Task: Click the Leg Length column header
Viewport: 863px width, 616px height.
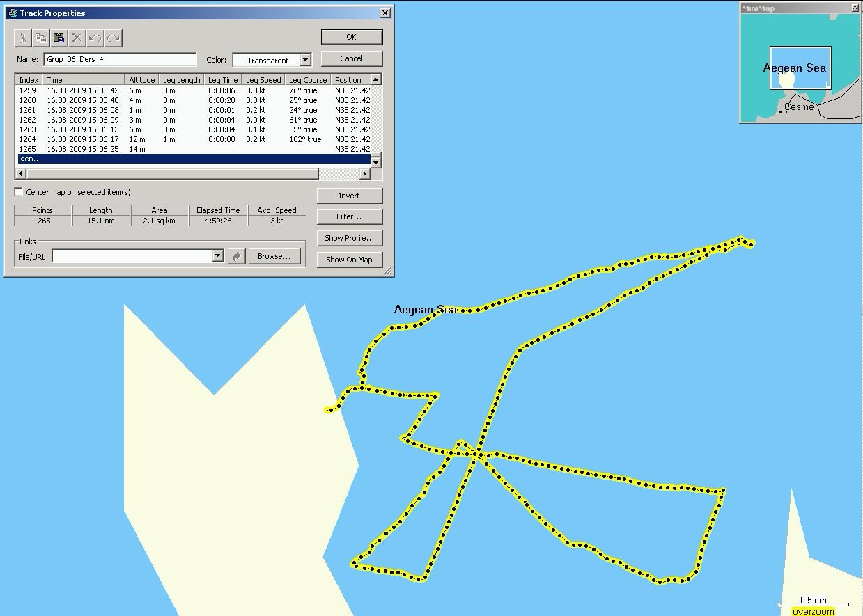Action: [182, 80]
